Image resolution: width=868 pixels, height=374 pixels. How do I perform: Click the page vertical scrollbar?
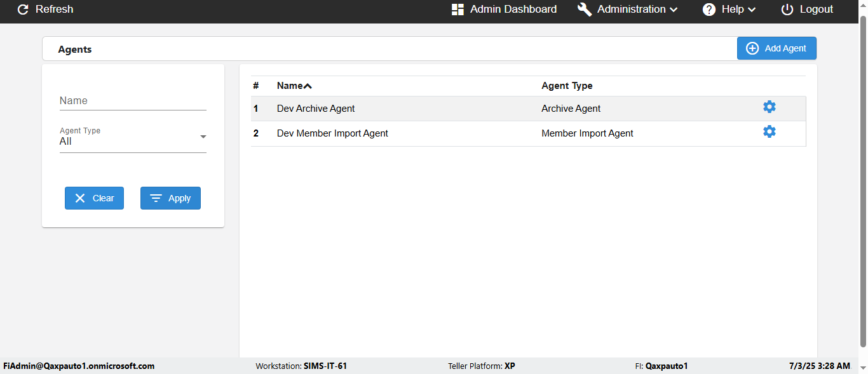coord(863,184)
